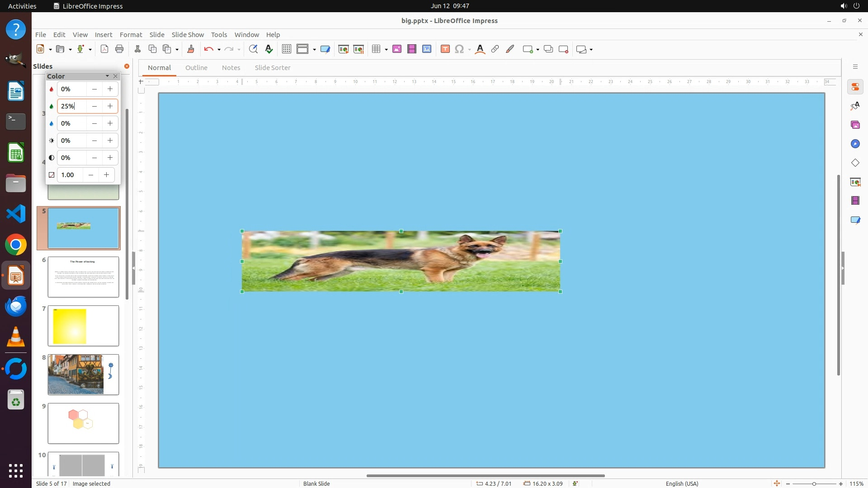Open the sidebar Gallery panel icon
The image size is (868, 488).
click(855, 125)
